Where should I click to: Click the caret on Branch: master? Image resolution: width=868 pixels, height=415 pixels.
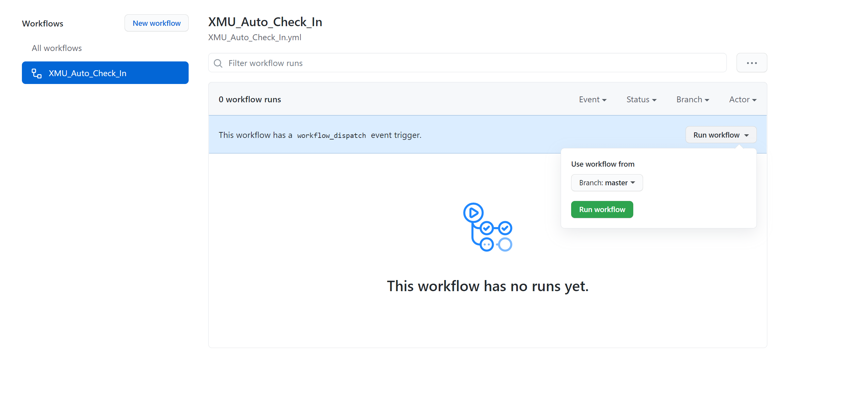tap(633, 183)
